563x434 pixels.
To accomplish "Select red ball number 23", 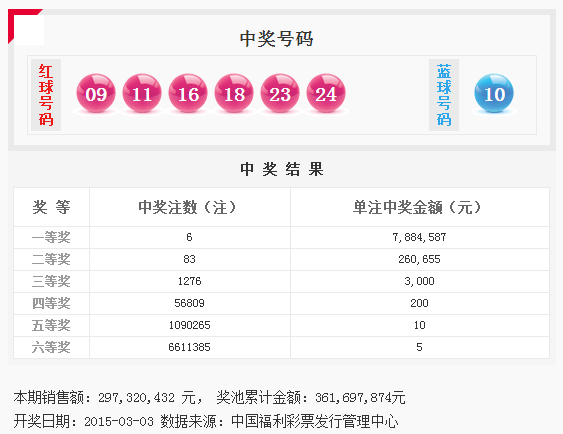I will [280, 93].
